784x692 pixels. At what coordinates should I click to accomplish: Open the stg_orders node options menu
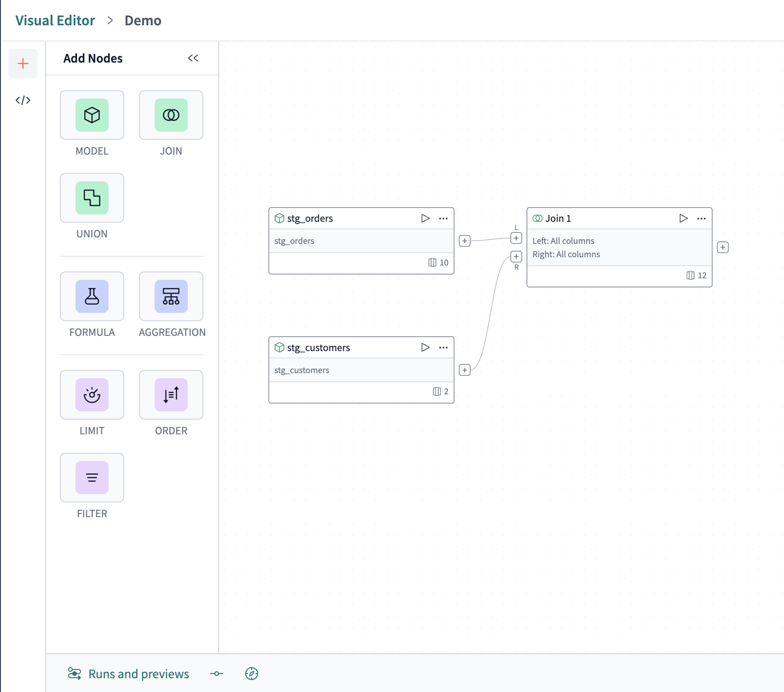tap(443, 219)
